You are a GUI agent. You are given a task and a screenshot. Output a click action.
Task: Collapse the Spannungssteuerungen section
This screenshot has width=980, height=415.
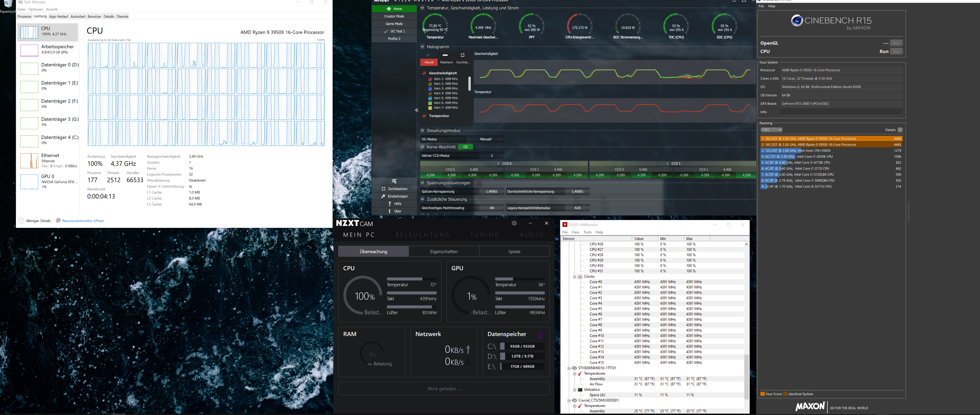click(422, 183)
